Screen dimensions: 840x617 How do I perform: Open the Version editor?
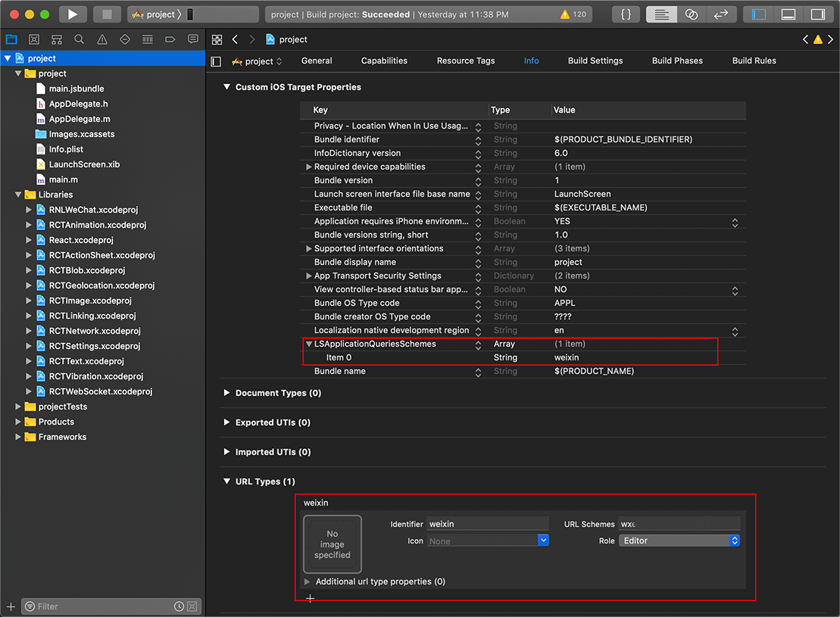tap(720, 14)
